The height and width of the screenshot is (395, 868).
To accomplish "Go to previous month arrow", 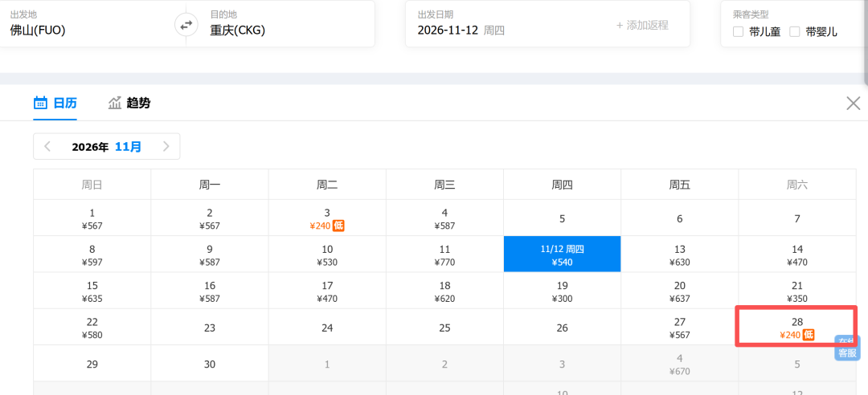I will click(47, 147).
